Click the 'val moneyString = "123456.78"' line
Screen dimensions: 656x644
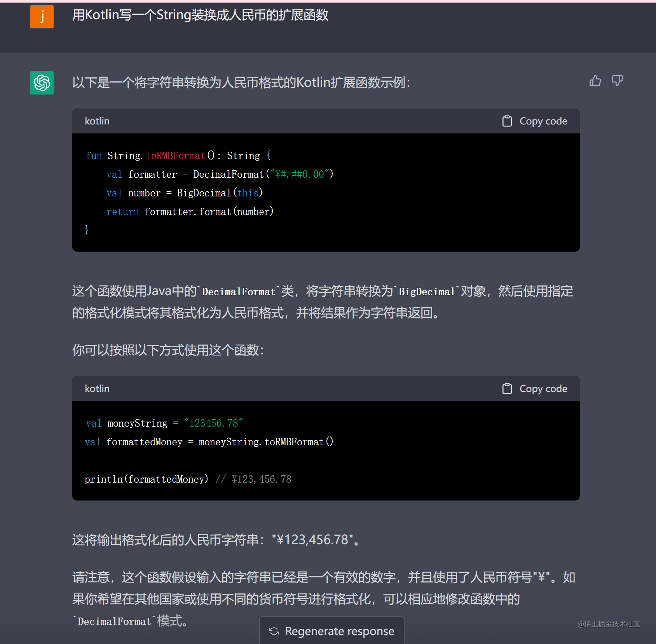click(164, 423)
